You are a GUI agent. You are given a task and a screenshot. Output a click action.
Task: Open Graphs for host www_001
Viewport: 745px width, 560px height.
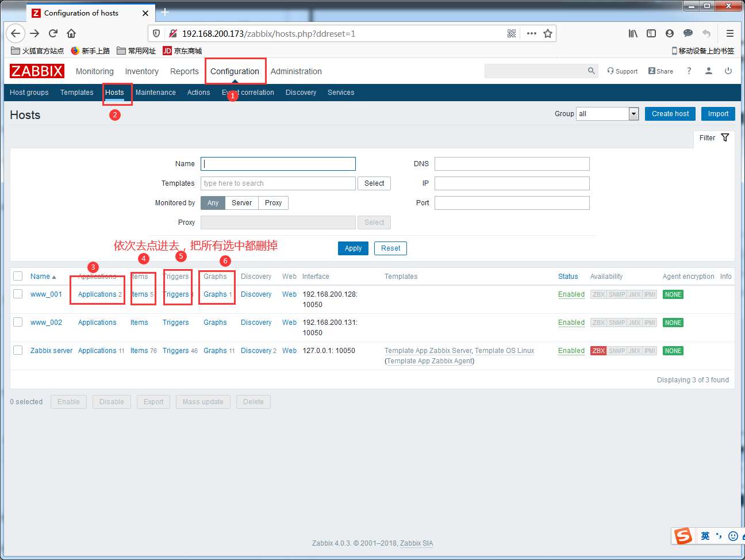(x=215, y=294)
